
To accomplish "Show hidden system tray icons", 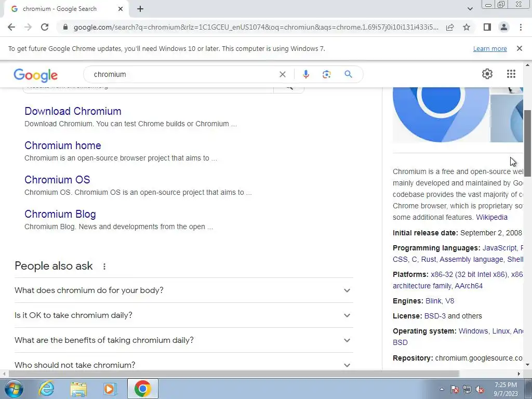I will coord(442,389).
